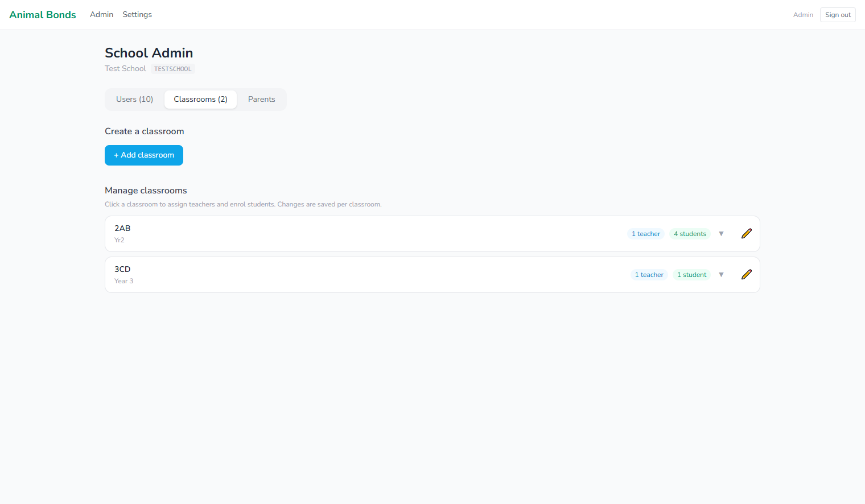Click the Manage classrooms heading
Screen dimensions: 865x504
click(146, 191)
